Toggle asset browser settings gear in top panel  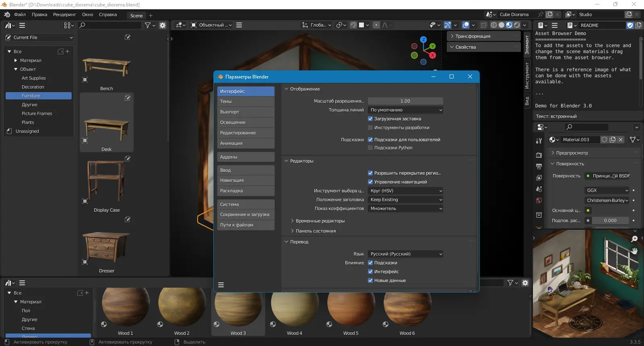163,25
